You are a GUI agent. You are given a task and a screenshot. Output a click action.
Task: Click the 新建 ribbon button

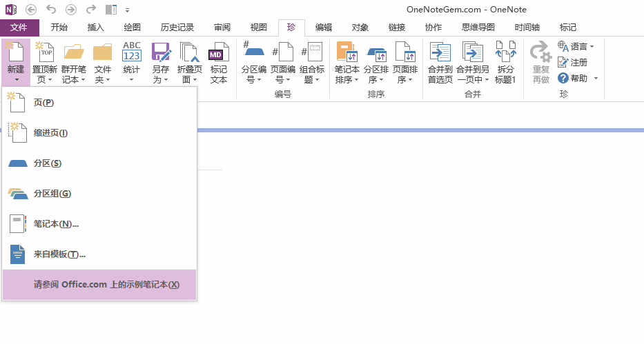click(16, 62)
